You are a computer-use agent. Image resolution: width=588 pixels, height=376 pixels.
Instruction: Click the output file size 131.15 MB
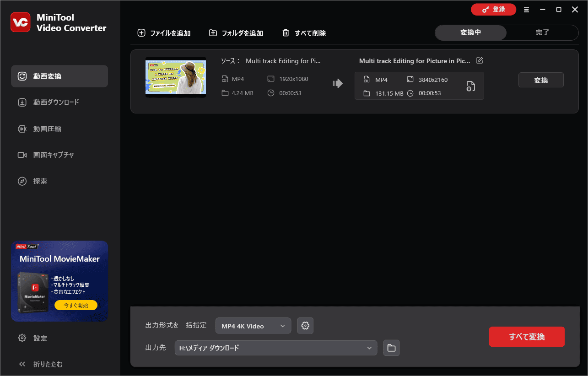click(389, 93)
